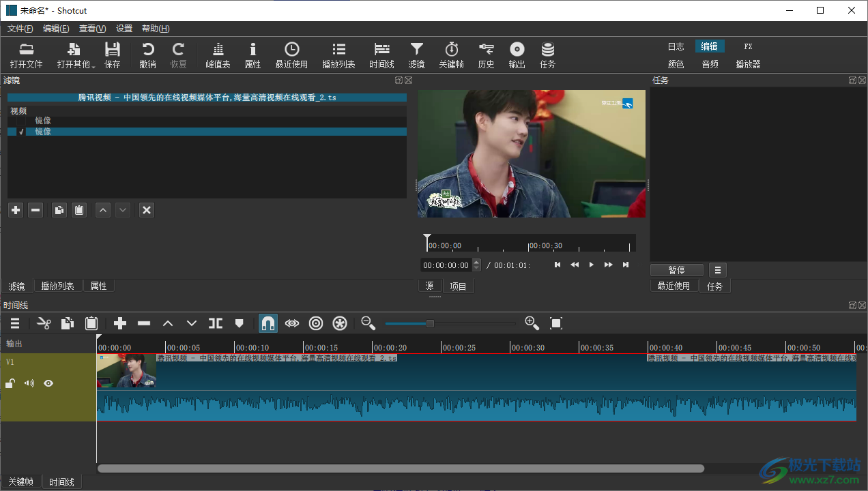Open the 任务 jobs toolbar icon
The width and height of the screenshot is (868, 491).
tap(547, 55)
